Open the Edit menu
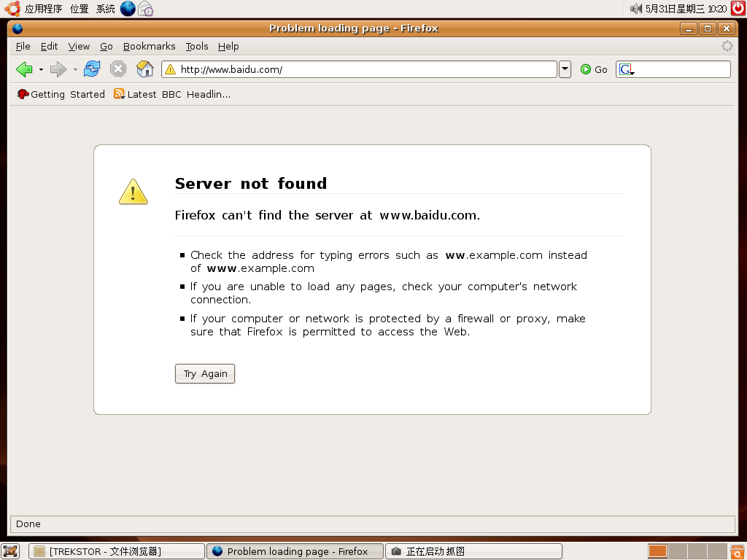 pyautogui.click(x=49, y=46)
